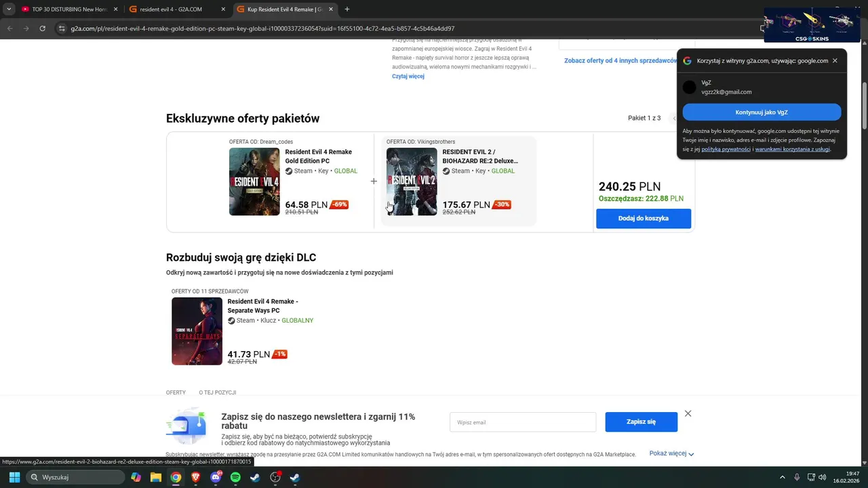Switch to the 'resident evil 4 - G2A.COM' tab
Screen dimensions: 868x488
coord(178,9)
